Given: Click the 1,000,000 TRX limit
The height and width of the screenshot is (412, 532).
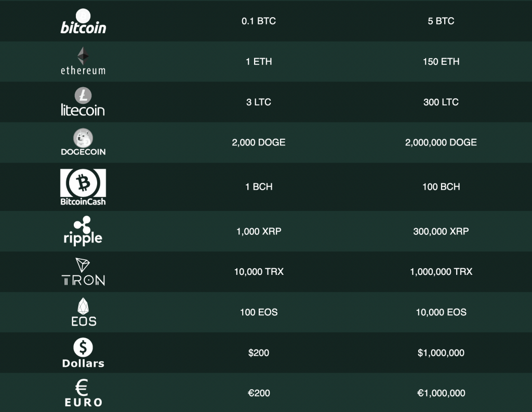Looking at the screenshot, I should (441, 272).
